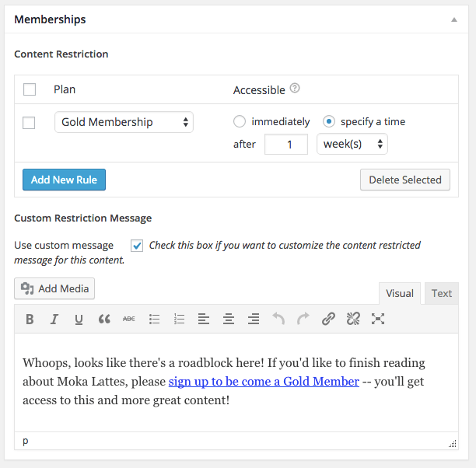Apply italic formatting in the editor
476x468 pixels.
coord(54,319)
